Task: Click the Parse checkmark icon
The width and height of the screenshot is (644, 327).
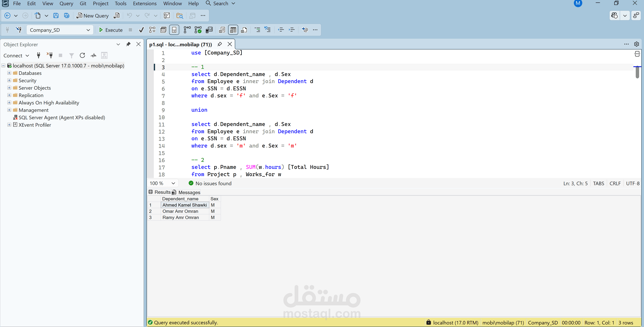Action: point(141,30)
